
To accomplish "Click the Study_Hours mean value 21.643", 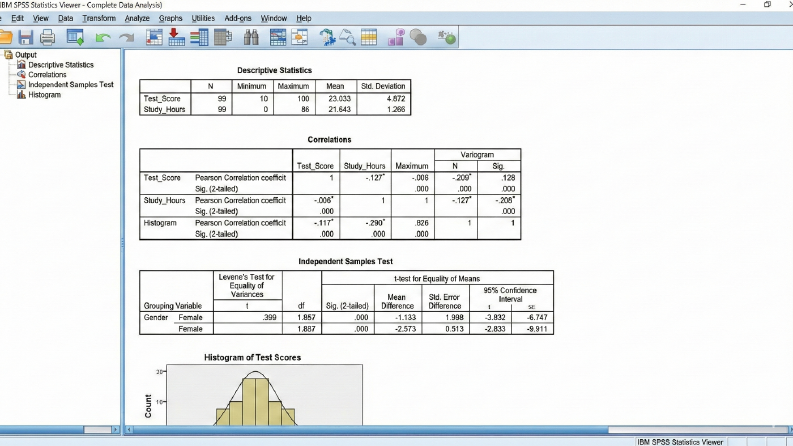I will point(339,109).
